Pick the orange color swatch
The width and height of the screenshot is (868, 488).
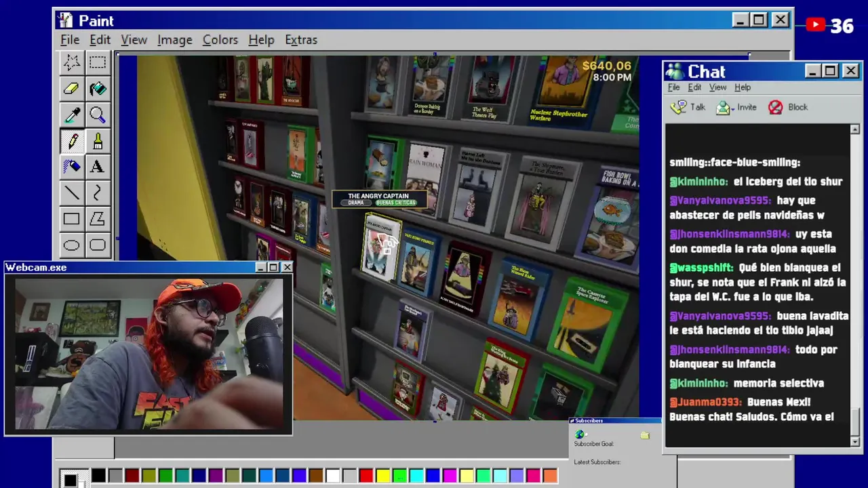click(x=550, y=476)
